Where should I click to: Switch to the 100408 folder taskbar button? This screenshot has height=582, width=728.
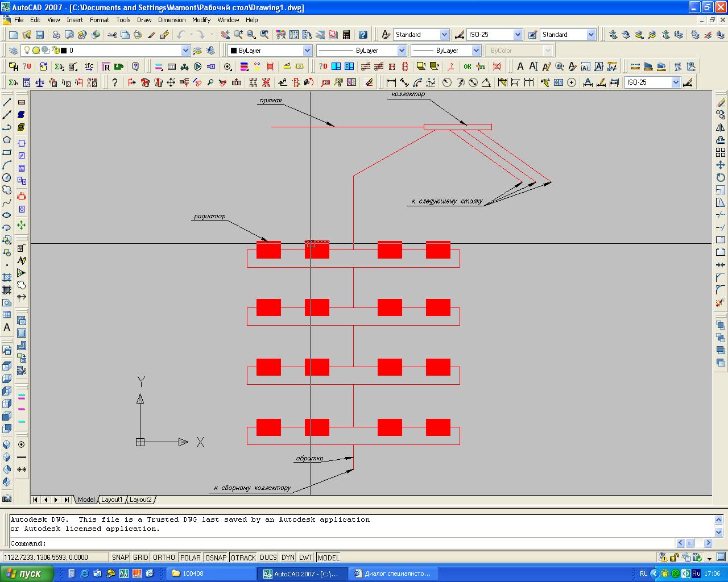(210, 573)
